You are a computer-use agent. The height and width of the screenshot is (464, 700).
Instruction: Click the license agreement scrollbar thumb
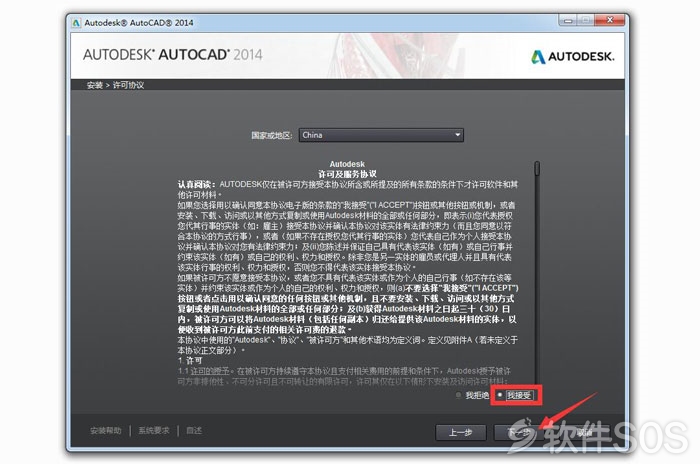tap(537, 168)
